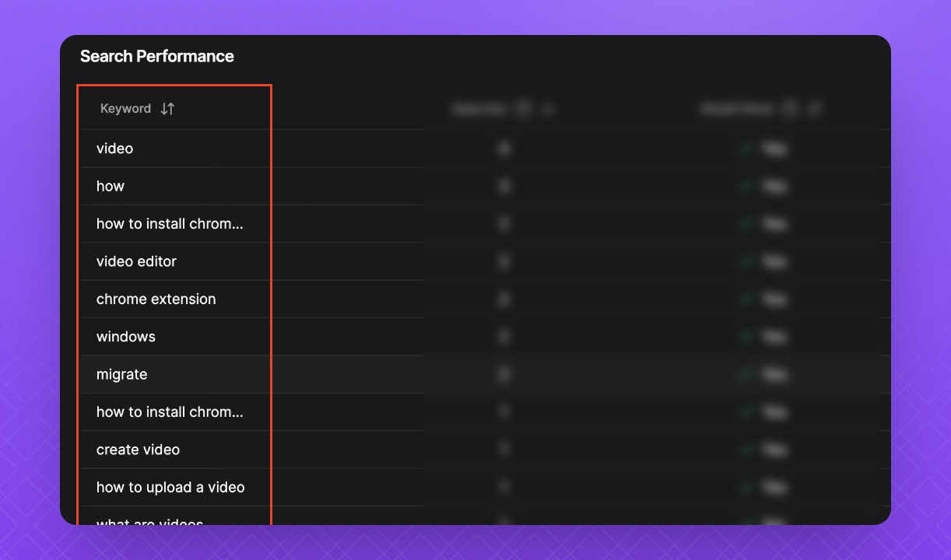Click the sort arrows beside Keyword
The image size is (951, 560).
tap(167, 109)
